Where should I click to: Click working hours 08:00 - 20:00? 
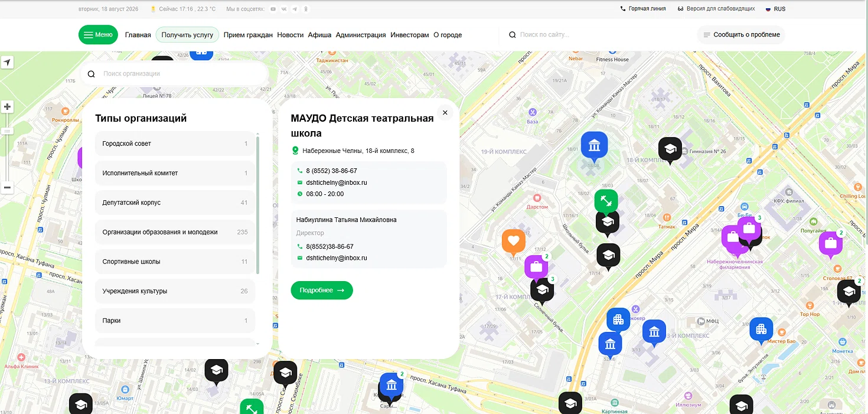pos(325,194)
